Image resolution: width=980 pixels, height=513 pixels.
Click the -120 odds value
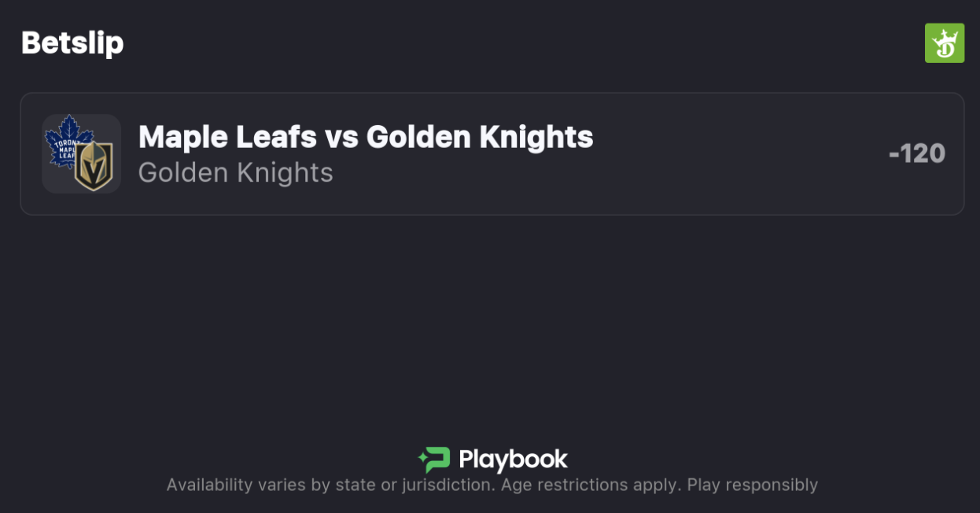click(x=916, y=153)
